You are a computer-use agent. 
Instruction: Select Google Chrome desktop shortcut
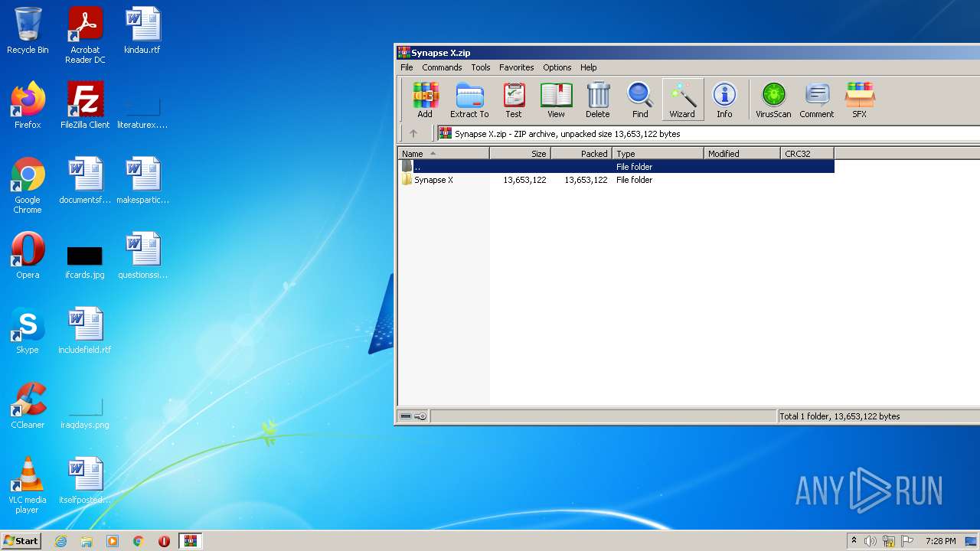(28, 185)
